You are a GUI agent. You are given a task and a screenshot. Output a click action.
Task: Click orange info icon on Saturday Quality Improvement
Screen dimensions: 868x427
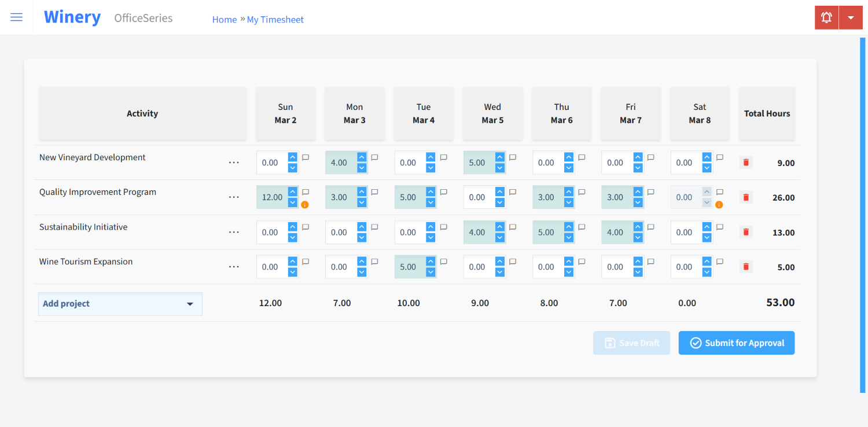pyautogui.click(x=719, y=204)
